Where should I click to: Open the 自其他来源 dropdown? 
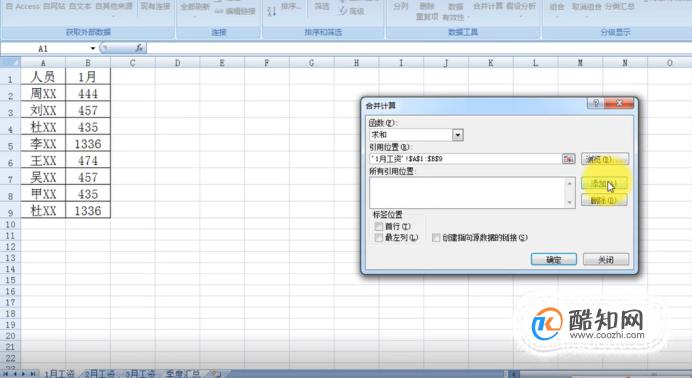tap(113, 8)
